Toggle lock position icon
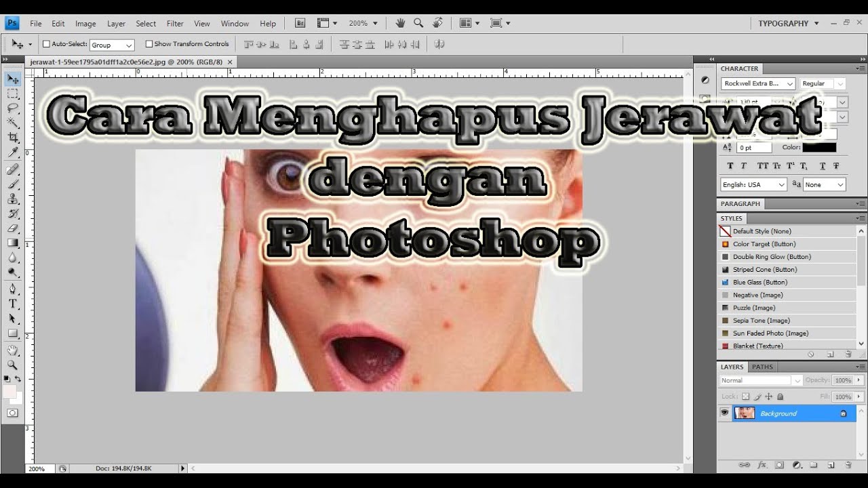 point(769,396)
